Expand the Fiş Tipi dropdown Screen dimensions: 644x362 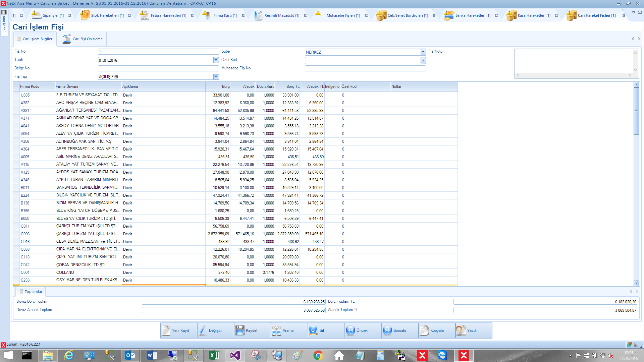(216, 77)
